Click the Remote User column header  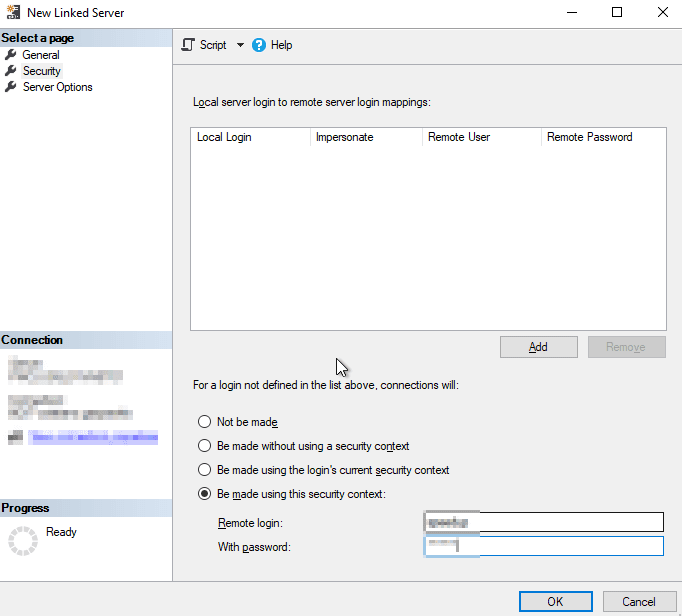[x=481, y=137]
